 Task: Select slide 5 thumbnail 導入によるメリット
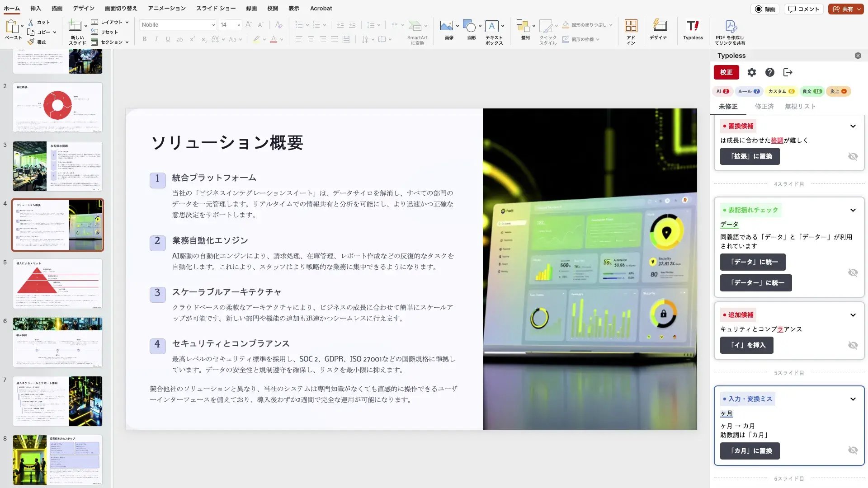pos(57,284)
